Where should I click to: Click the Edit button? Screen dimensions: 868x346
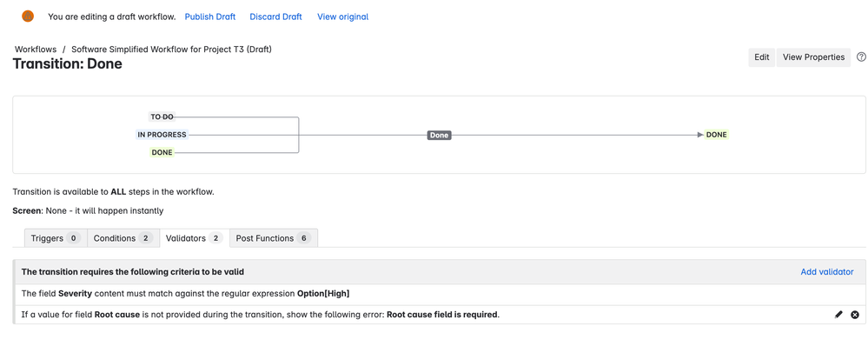(762, 57)
